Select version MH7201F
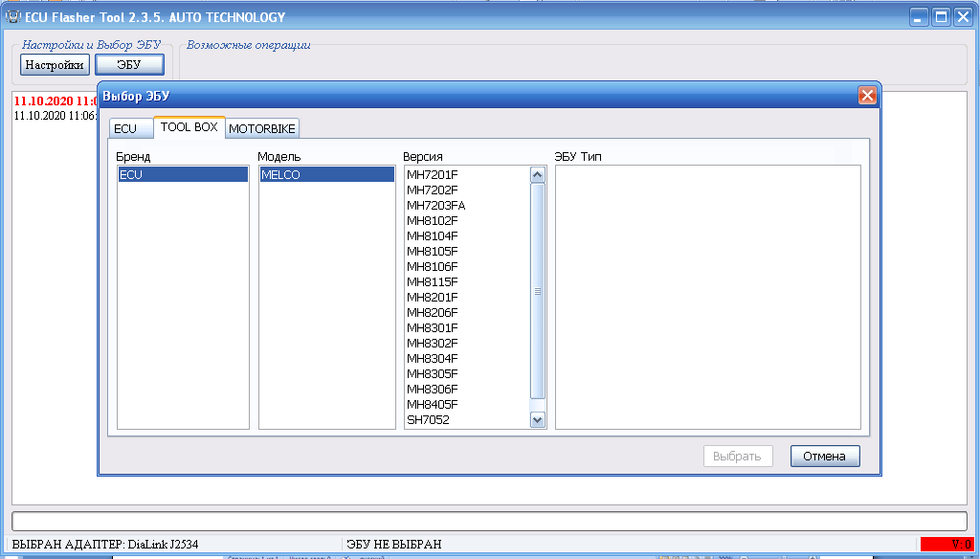 pos(433,174)
